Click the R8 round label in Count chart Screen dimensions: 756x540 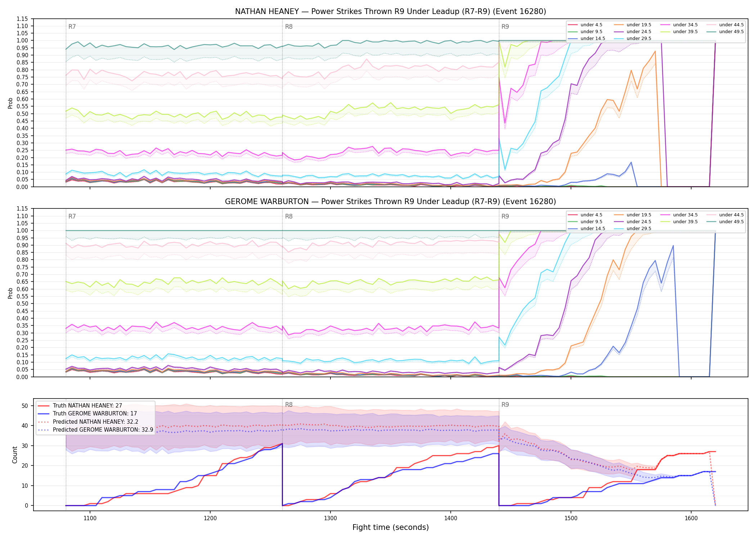coord(289,405)
